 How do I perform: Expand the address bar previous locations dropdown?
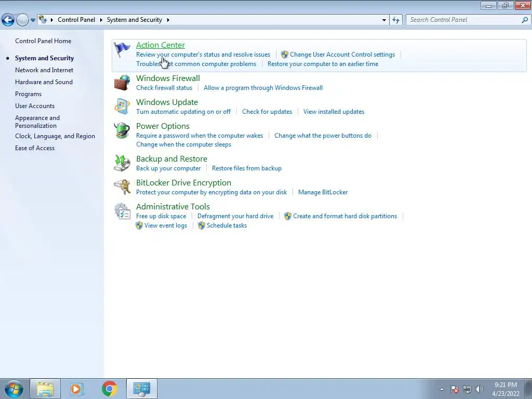point(384,20)
